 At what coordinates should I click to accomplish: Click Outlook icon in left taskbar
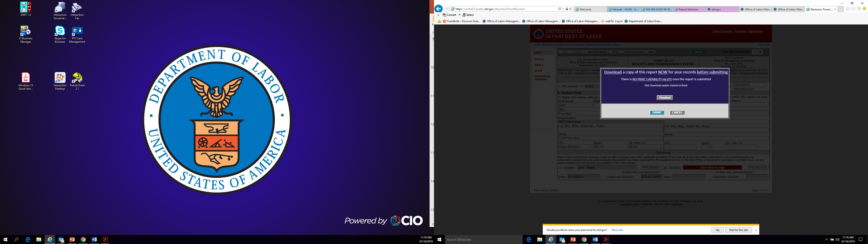[x=61, y=240]
